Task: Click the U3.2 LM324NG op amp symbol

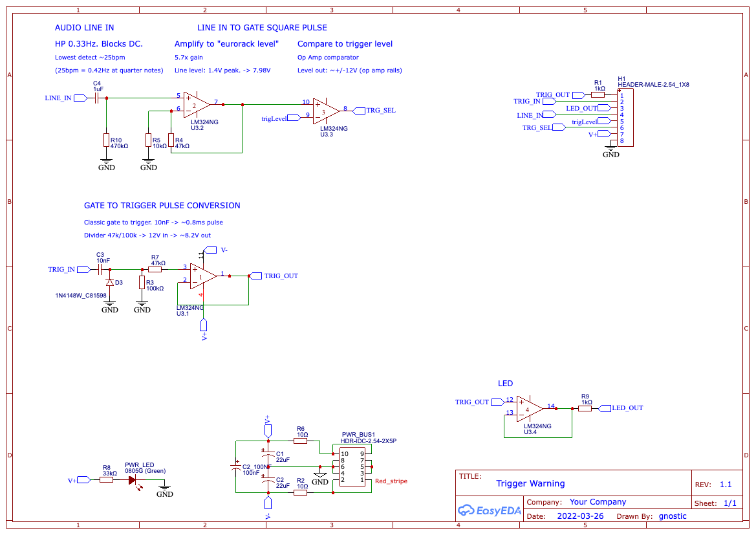Action: pos(197,105)
